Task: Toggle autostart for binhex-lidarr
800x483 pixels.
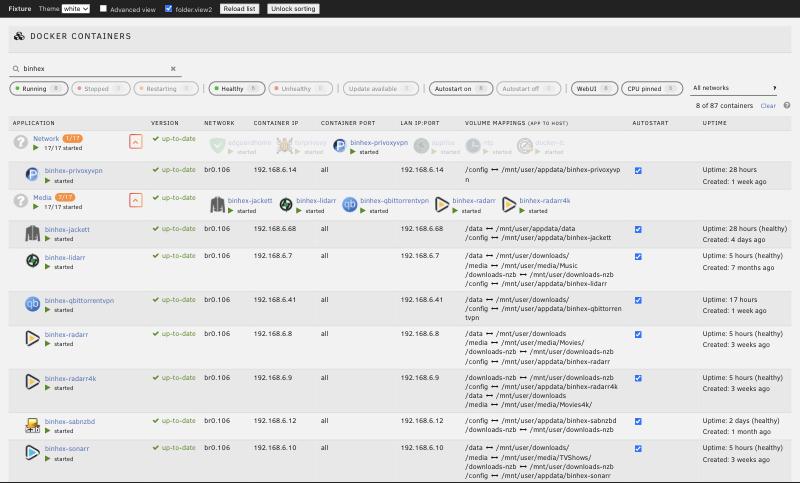Action: (638, 257)
